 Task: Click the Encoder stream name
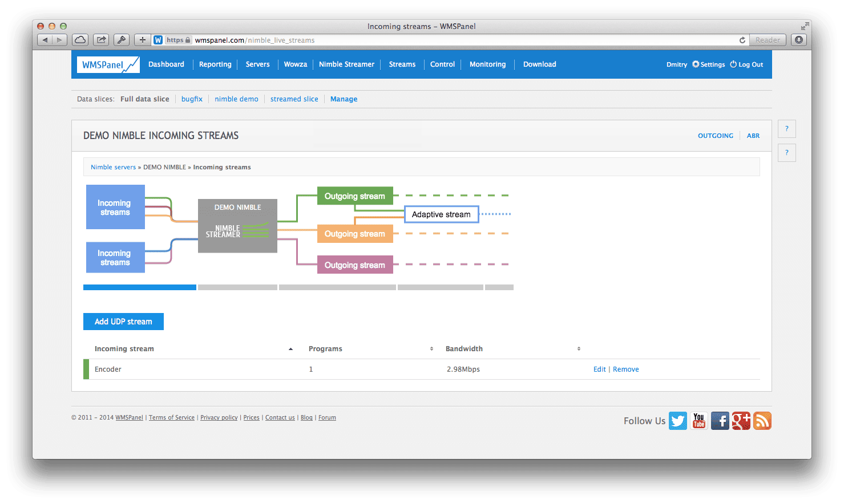(108, 369)
